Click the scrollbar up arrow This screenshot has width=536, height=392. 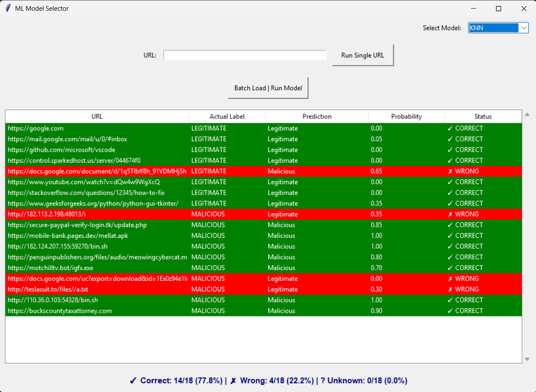(x=527, y=115)
